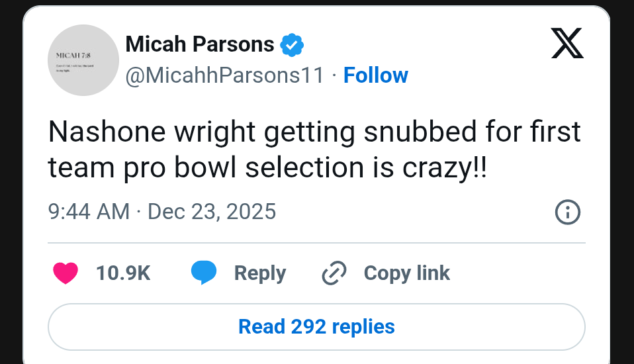Select the Copy link text
Image resolution: width=634 pixels, height=364 pixels.
(406, 273)
